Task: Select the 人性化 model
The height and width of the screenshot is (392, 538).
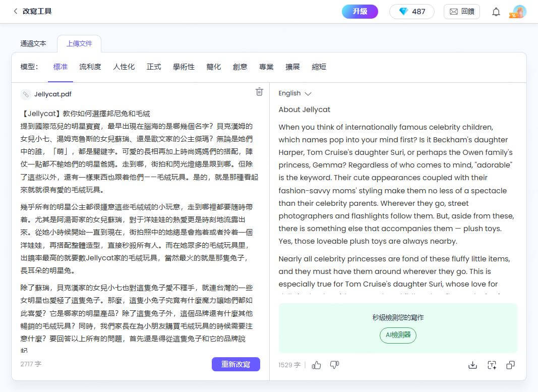Action: point(124,67)
